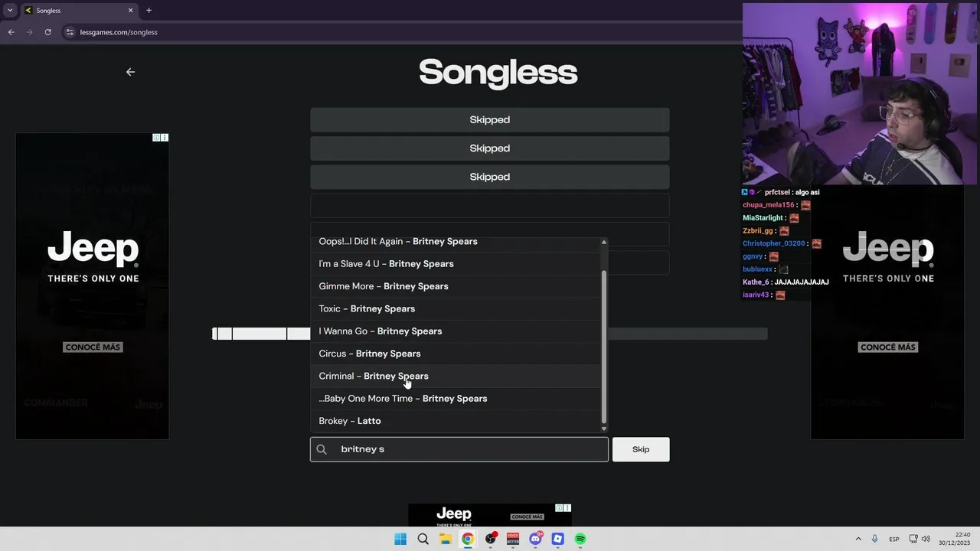Select ...Baby One More Time suggestion
980x551 pixels.
click(456, 399)
